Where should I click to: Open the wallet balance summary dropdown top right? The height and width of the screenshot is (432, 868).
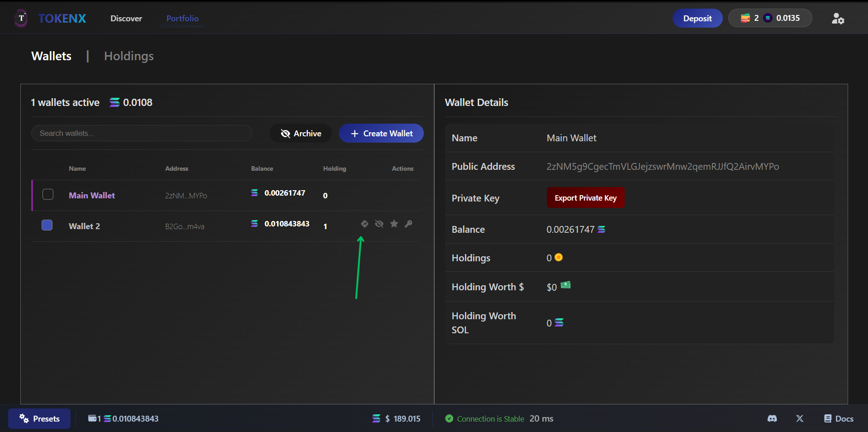769,18
